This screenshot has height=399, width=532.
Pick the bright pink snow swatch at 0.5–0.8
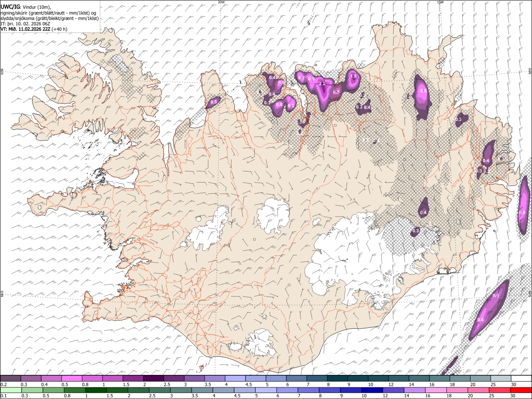[x=72, y=378]
